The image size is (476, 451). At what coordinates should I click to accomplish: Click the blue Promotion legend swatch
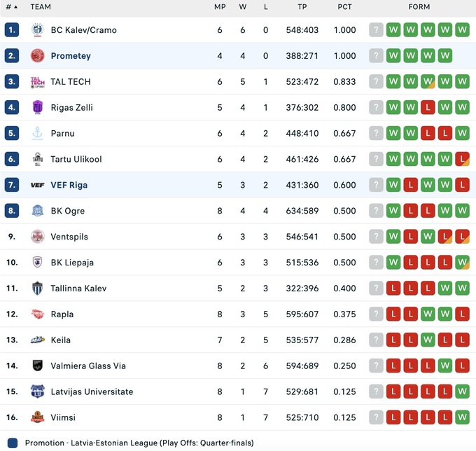12,443
